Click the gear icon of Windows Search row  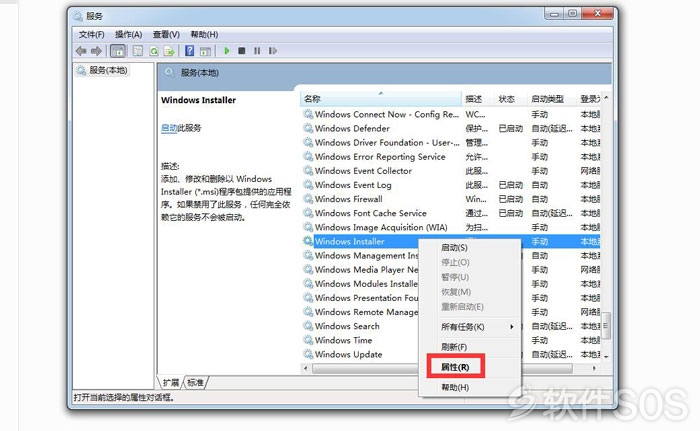point(308,326)
